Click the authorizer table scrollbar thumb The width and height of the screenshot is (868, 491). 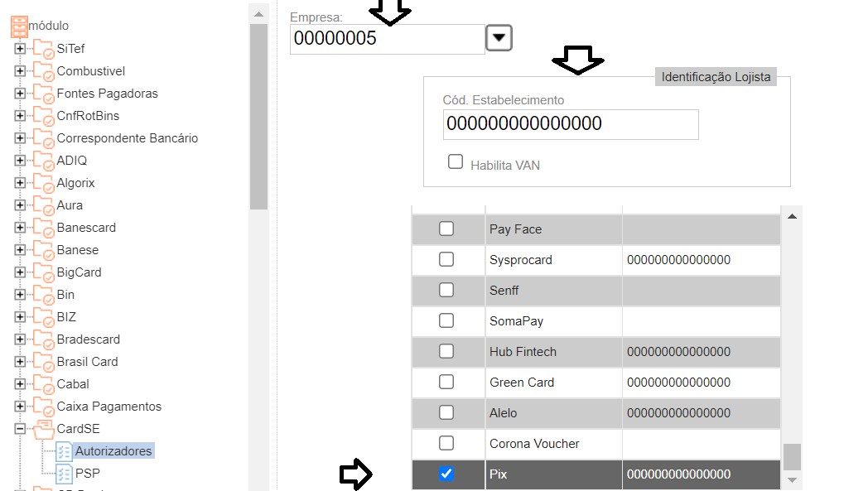click(x=792, y=457)
